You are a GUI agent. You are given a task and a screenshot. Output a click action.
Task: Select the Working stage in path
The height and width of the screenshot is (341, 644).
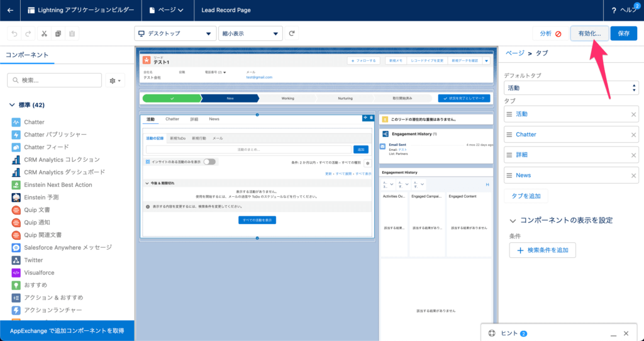287,99
